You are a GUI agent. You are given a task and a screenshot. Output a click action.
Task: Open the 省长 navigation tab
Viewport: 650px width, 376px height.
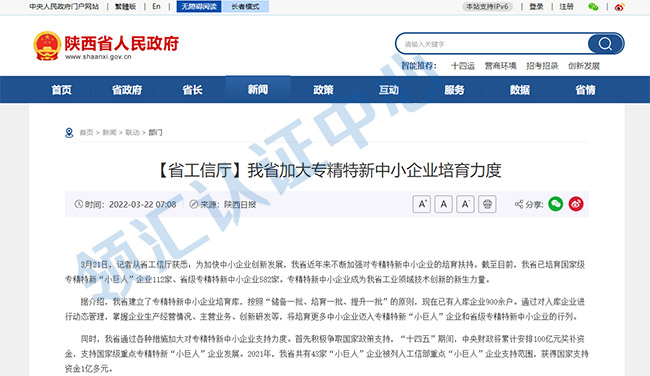[x=192, y=90]
